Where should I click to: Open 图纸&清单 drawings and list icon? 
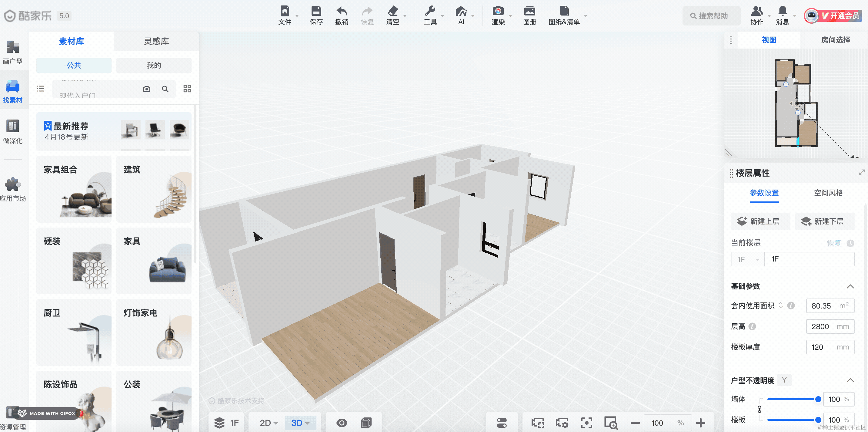pos(564,11)
